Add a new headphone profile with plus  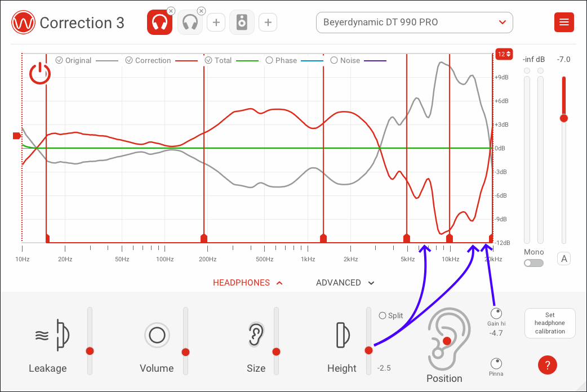coord(216,23)
